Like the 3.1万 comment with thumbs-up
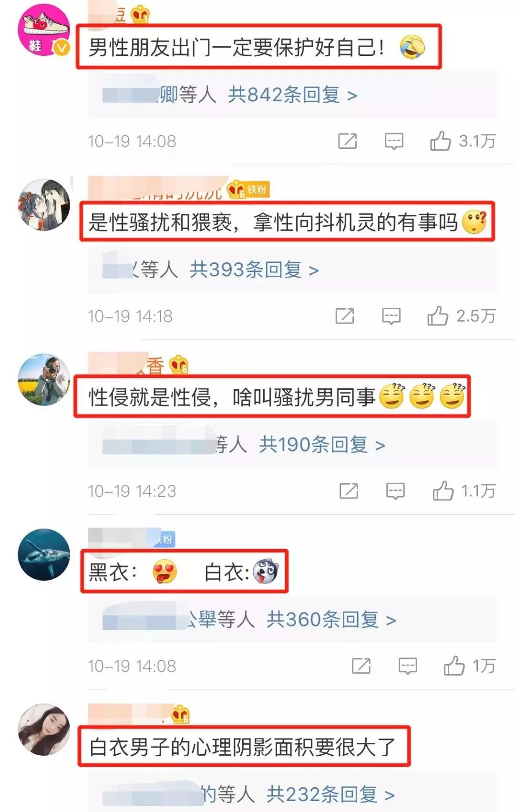515x812 pixels. (440, 141)
